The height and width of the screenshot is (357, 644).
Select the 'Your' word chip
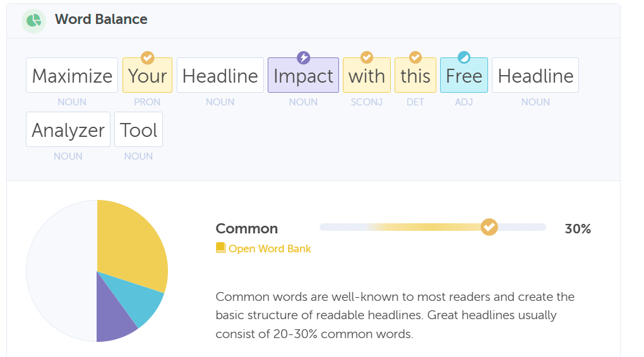(x=147, y=76)
